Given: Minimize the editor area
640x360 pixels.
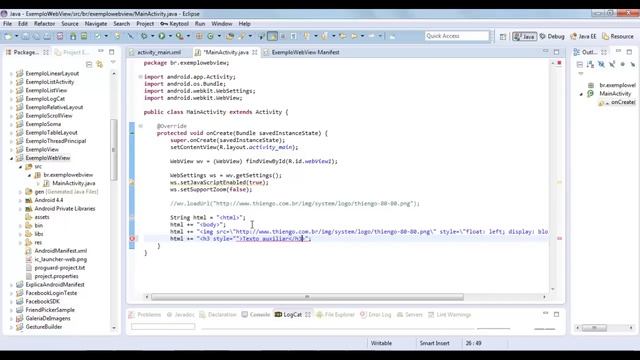Looking at the screenshot, I should [x=545, y=52].
